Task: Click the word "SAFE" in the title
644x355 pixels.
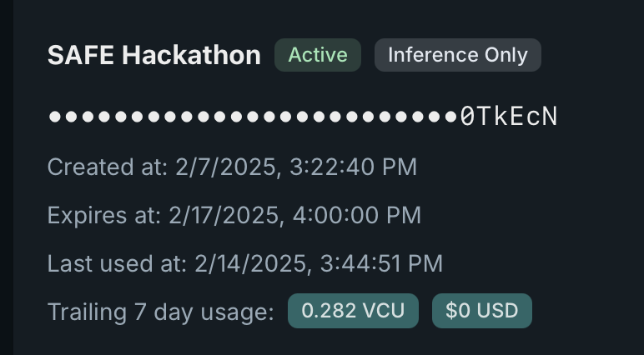Action: [82, 56]
